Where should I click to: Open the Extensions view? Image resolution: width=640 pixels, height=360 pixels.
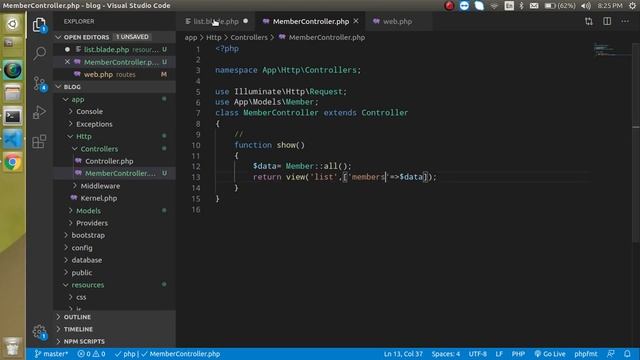click(x=39, y=142)
